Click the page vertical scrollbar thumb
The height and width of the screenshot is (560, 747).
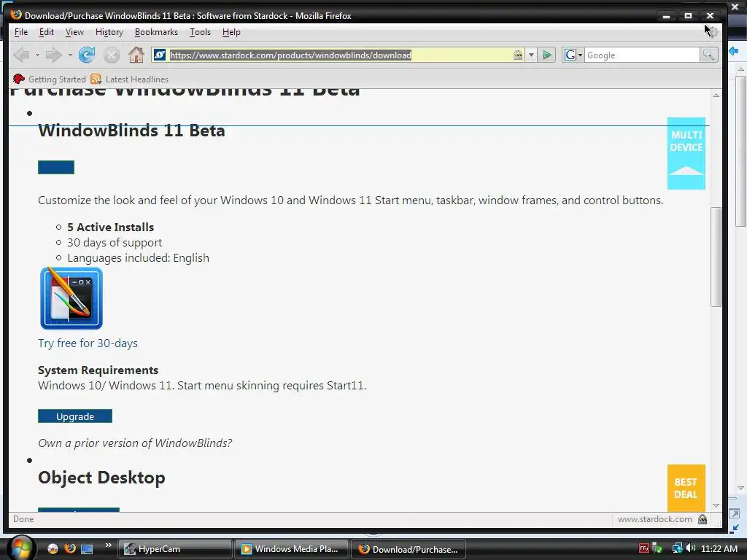716,257
